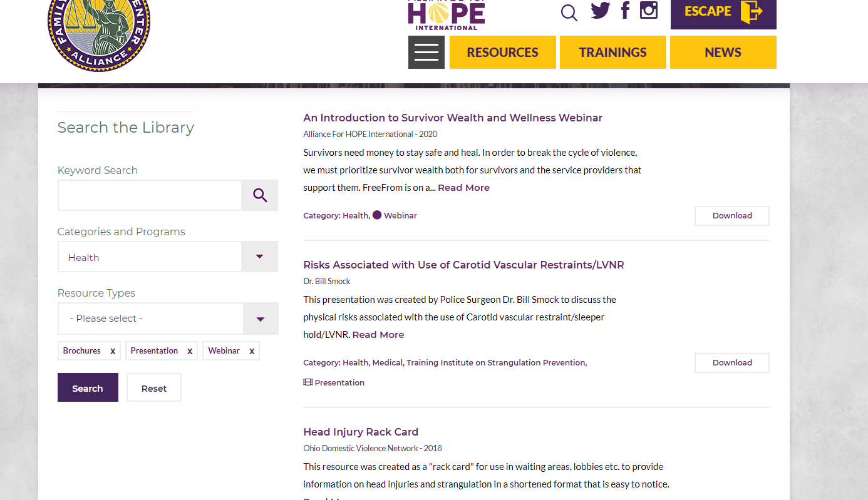Screen dimensions: 868x500
Task: Focus the Keyword Search input field
Action: click(x=150, y=195)
